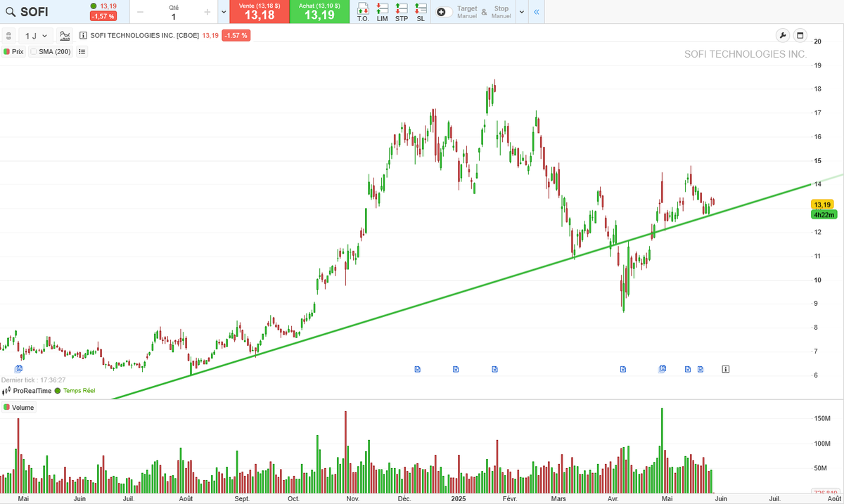Click the ProRealTime candlestick logo
Image resolution: width=844 pixels, height=504 pixels.
pyautogui.click(x=7, y=391)
